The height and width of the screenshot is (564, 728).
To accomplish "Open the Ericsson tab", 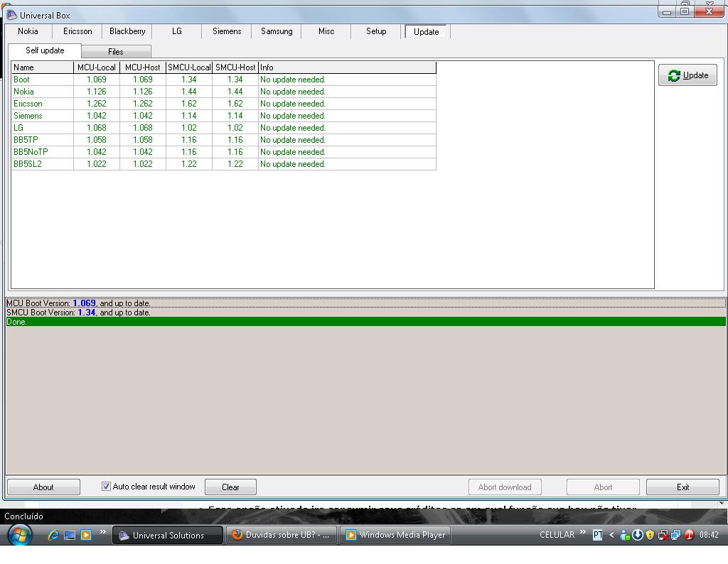I will point(77,31).
